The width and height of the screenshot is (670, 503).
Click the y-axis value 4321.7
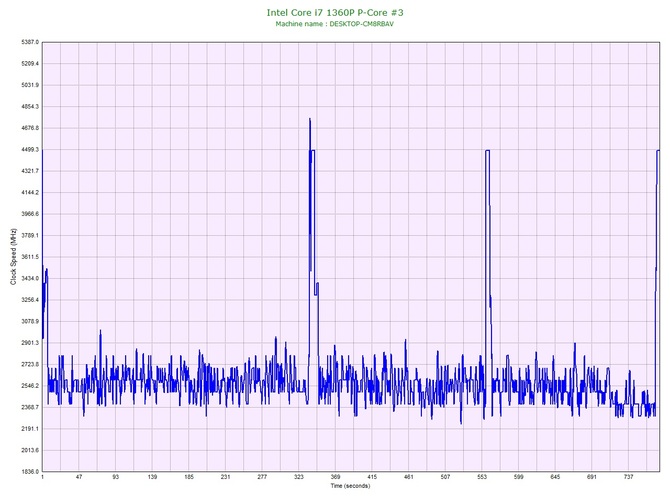pyautogui.click(x=30, y=171)
